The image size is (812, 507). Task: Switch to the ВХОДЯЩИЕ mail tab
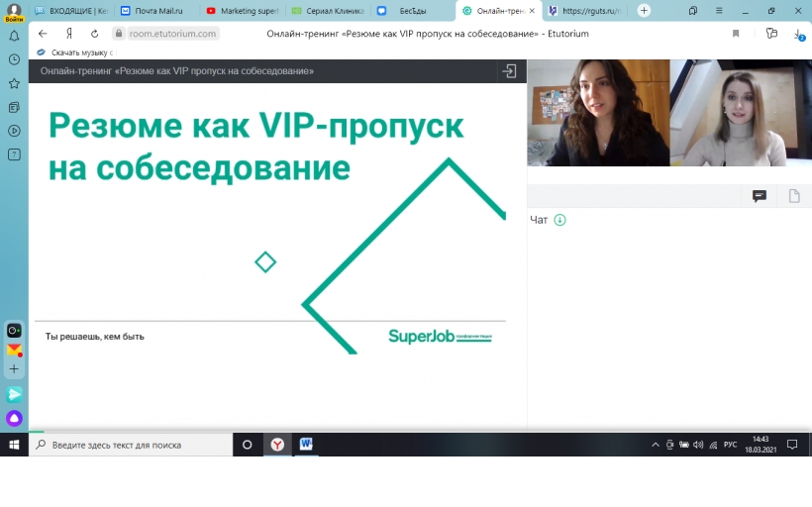pyautogui.click(x=71, y=10)
